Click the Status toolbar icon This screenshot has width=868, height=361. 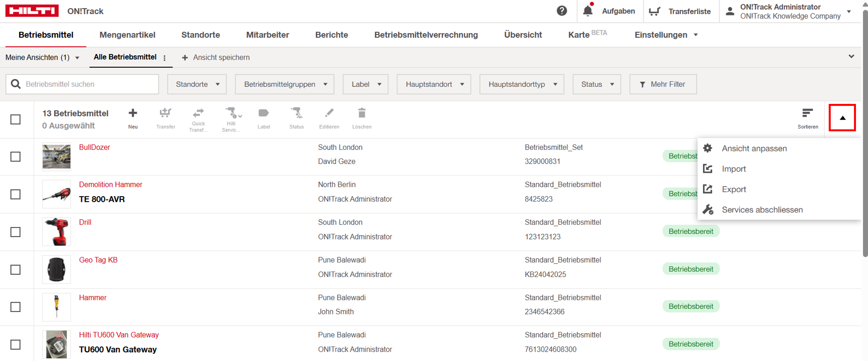[x=297, y=113]
